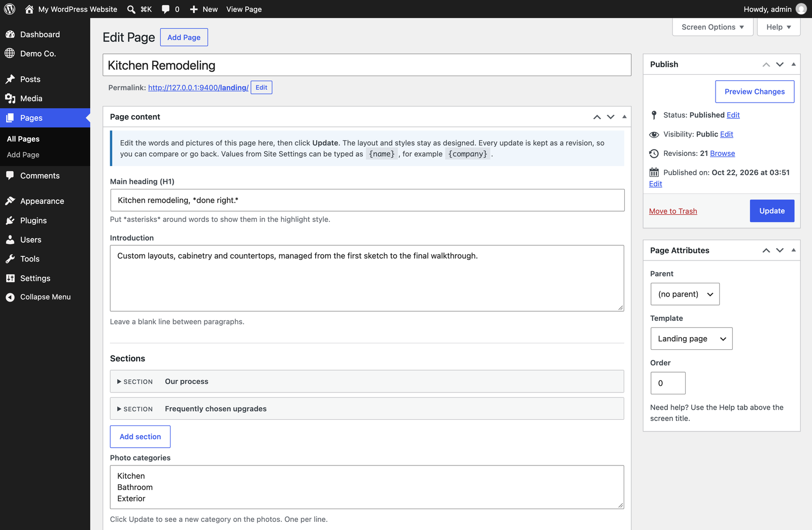Open the Template Landing page dropdown
812x530 pixels.
(691, 339)
